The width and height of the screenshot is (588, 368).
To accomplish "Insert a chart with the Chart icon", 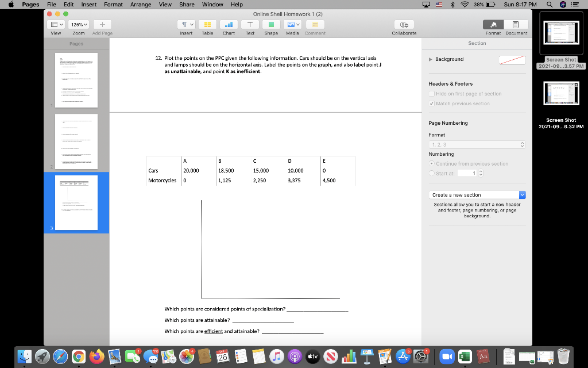I will click(229, 24).
